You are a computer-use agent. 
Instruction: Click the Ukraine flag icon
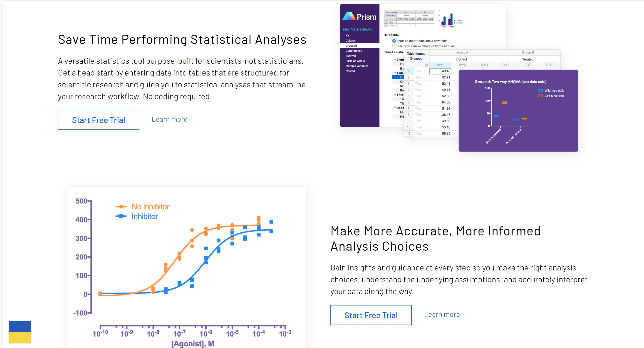tap(20, 332)
